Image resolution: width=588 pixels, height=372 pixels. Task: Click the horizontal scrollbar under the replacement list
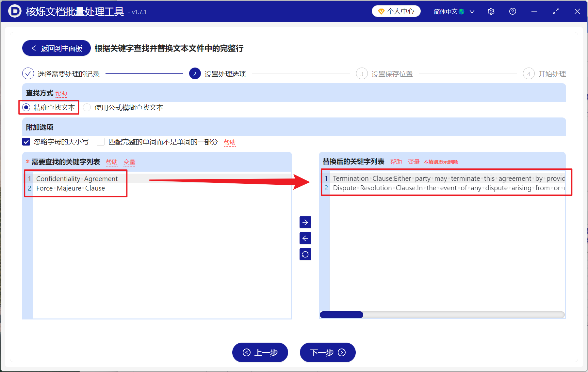click(341, 315)
